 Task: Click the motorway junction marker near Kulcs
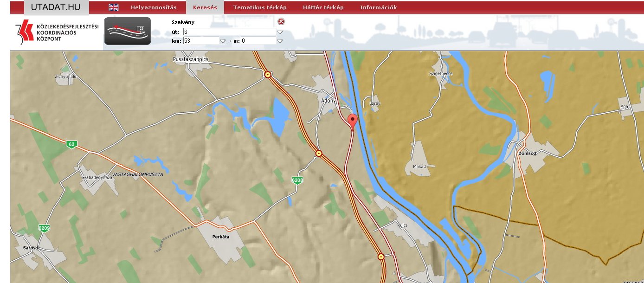tap(381, 257)
